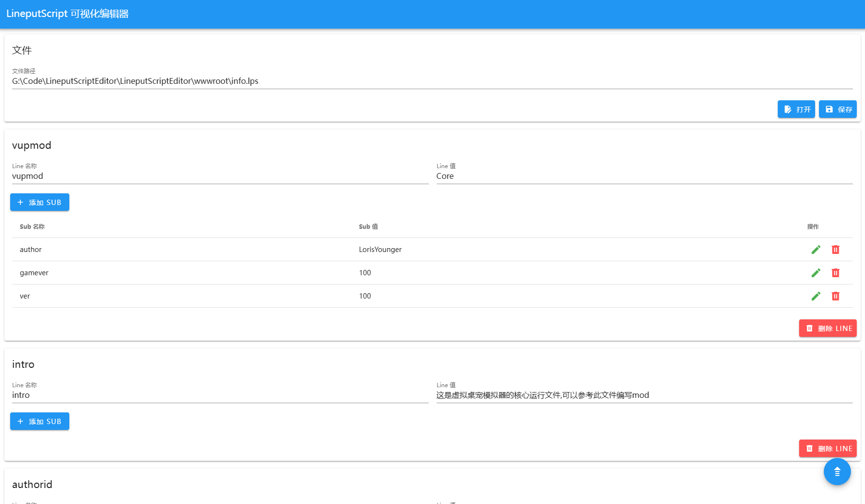Click the vupmod card heading
The image size is (865, 504).
coord(31,145)
